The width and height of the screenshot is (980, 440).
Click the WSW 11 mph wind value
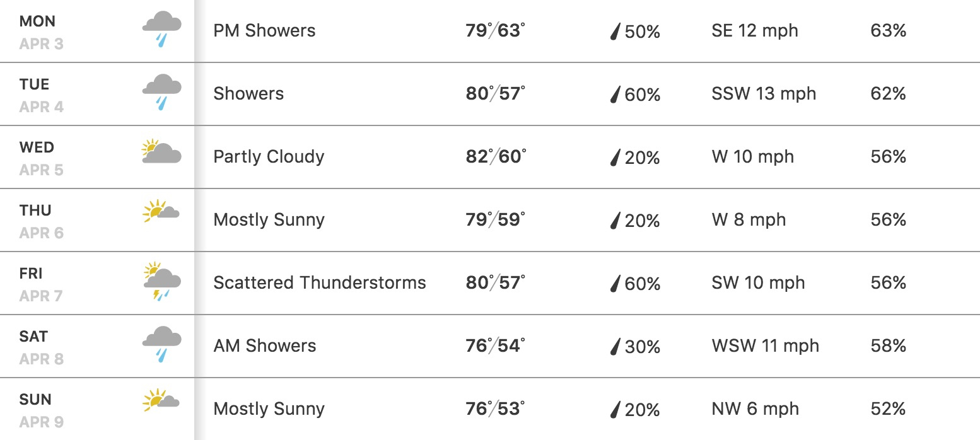(x=766, y=346)
